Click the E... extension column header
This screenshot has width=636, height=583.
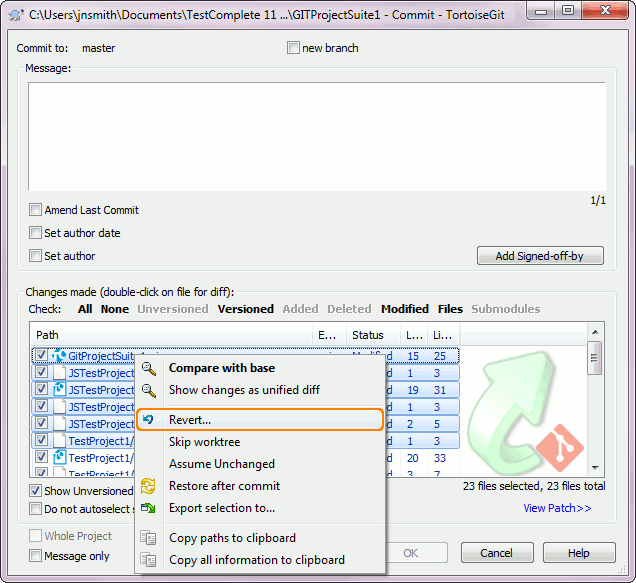(329, 335)
